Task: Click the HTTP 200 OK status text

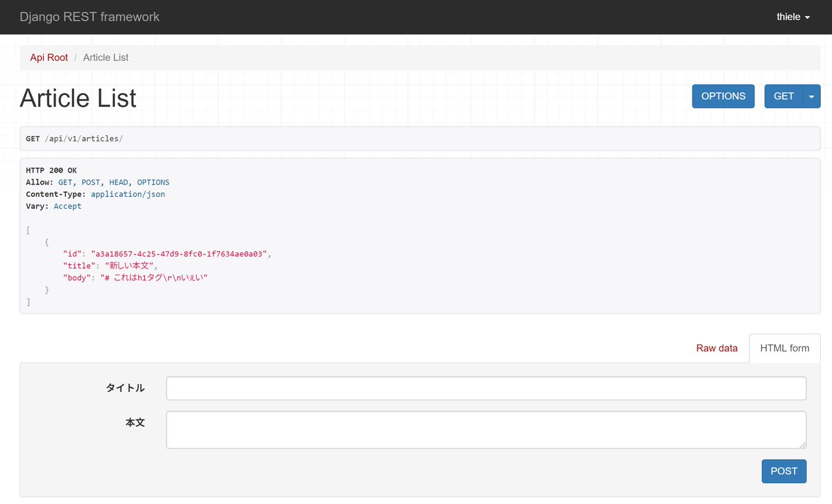Action: (51, 171)
